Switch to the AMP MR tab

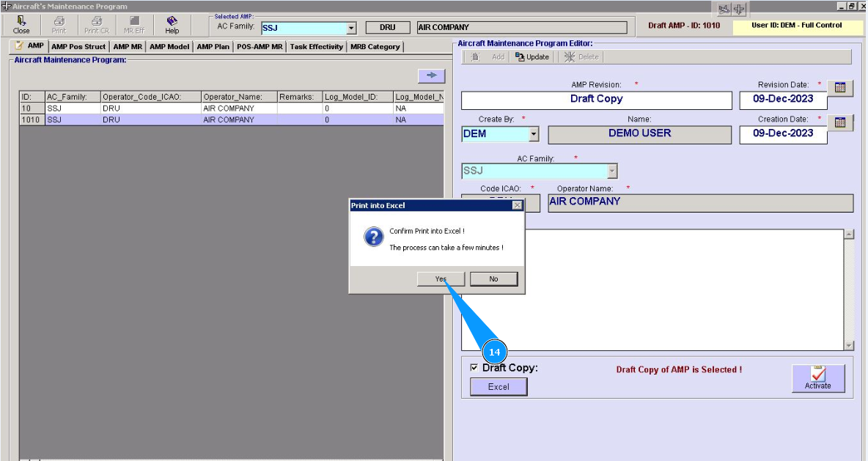pos(128,47)
